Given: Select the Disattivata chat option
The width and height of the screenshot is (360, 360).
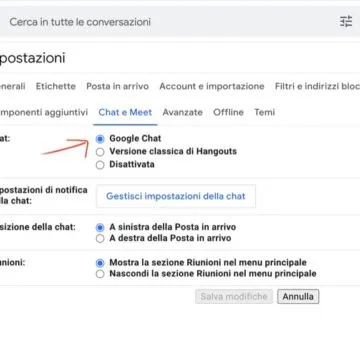Looking at the screenshot, I should (100, 165).
